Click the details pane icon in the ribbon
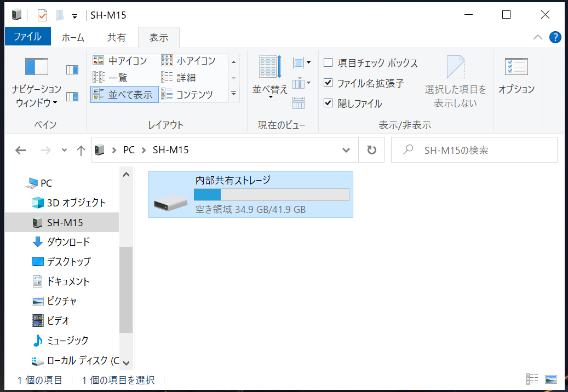Screen dimensions: 568x392 click(72, 97)
